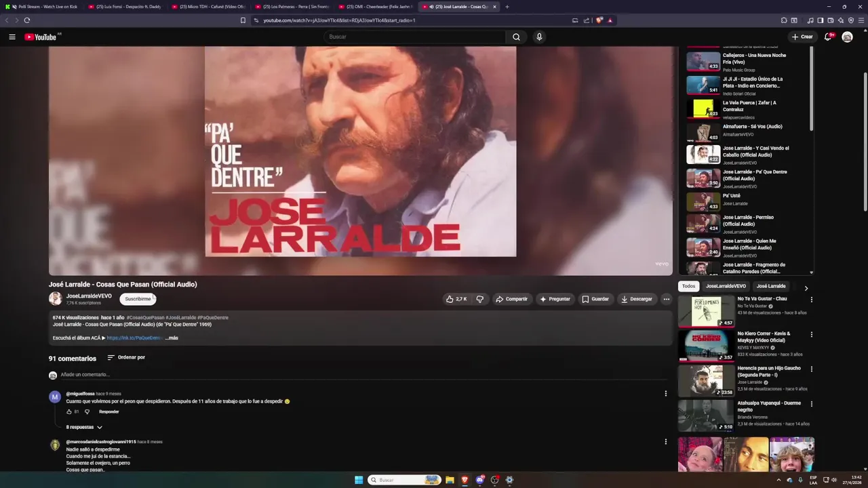Expand the 8 respuestas replies
Screen dimensions: 868x488
[84, 427]
